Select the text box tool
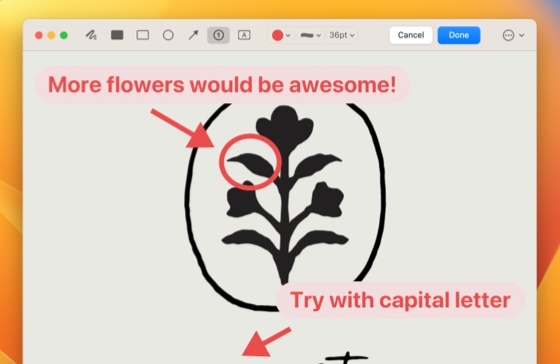 [244, 35]
